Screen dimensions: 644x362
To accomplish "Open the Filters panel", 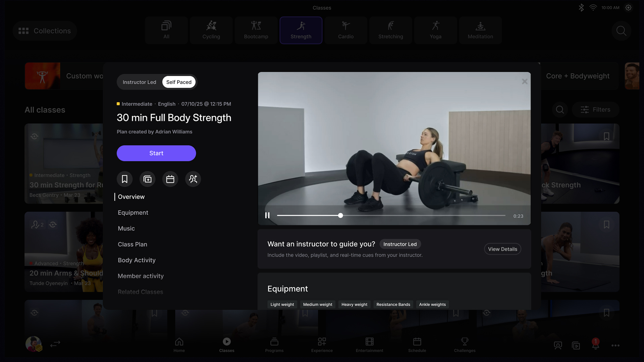I will [595, 110].
